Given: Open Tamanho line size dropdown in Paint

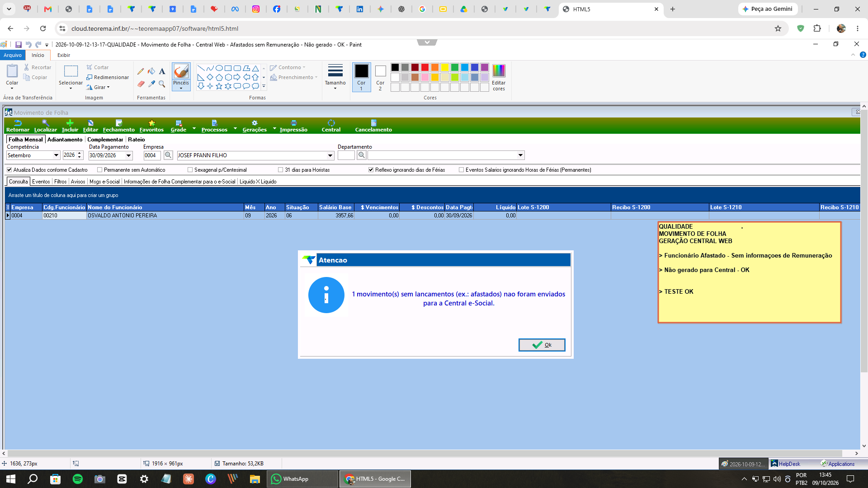Looking at the screenshot, I should point(335,77).
